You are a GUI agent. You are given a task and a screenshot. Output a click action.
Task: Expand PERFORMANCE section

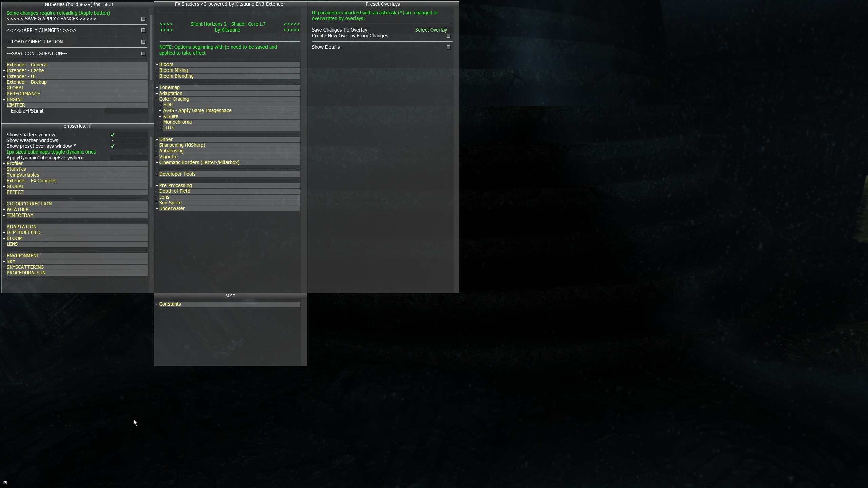[x=75, y=94]
